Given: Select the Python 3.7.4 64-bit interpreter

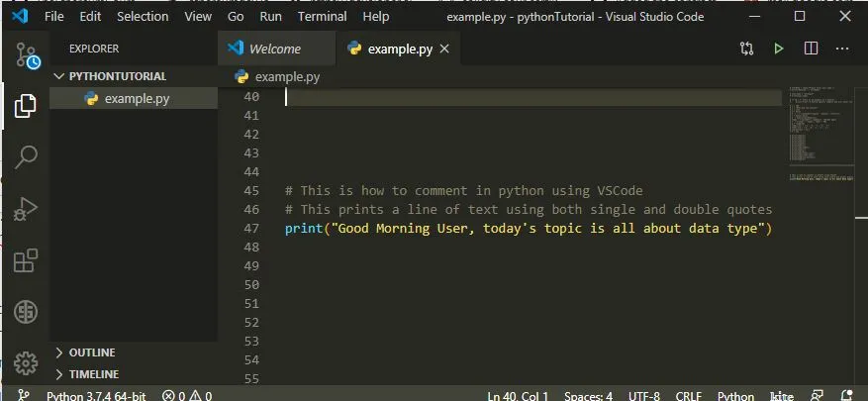Looking at the screenshot, I should click(x=96, y=396).
